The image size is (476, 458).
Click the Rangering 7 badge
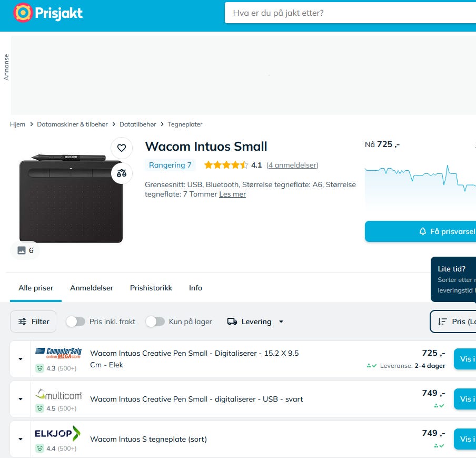click(170, 165)
